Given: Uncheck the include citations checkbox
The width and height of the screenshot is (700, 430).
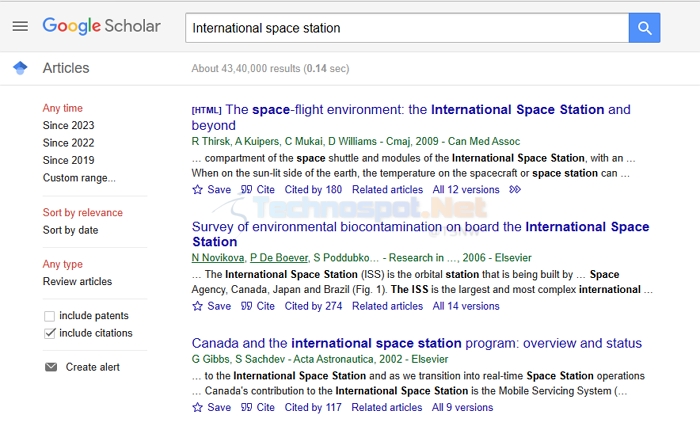Looking at the screenshot, I should (x=50, y=333).
